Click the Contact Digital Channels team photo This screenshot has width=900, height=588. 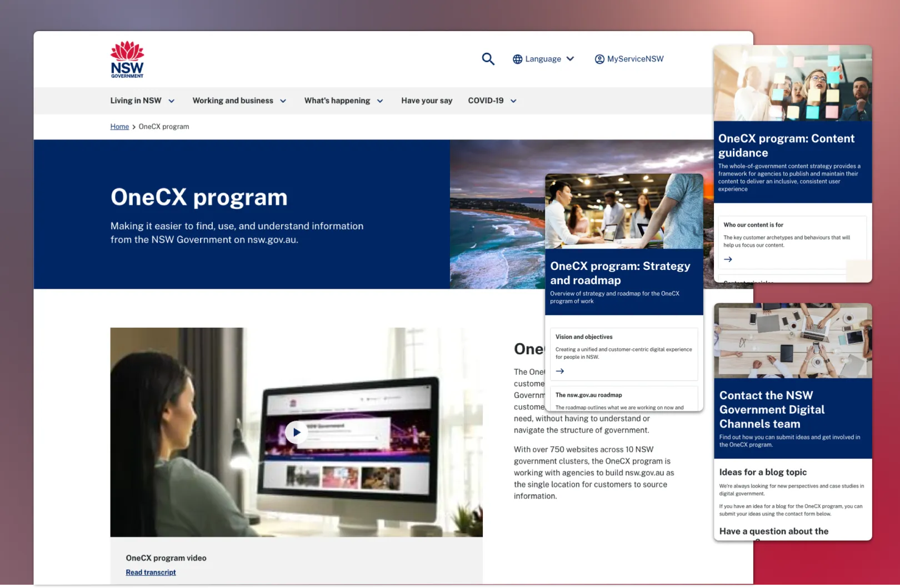point(793,340)
